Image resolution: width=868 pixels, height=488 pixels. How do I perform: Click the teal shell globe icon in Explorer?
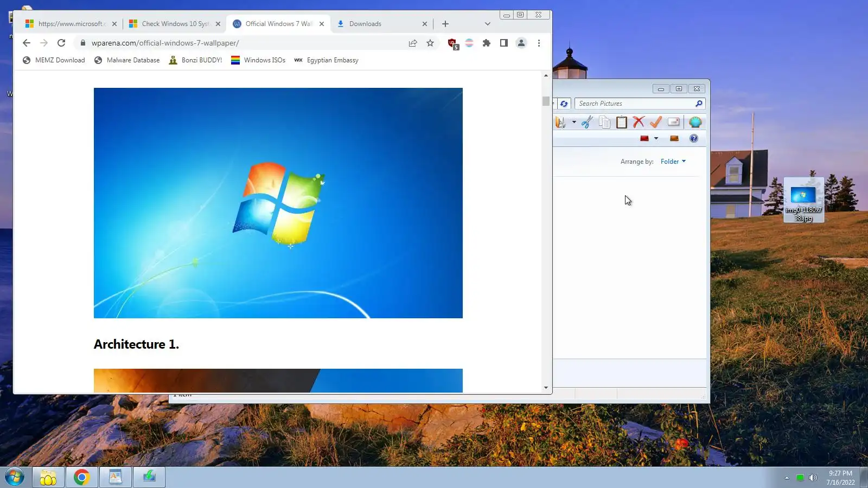695,123
